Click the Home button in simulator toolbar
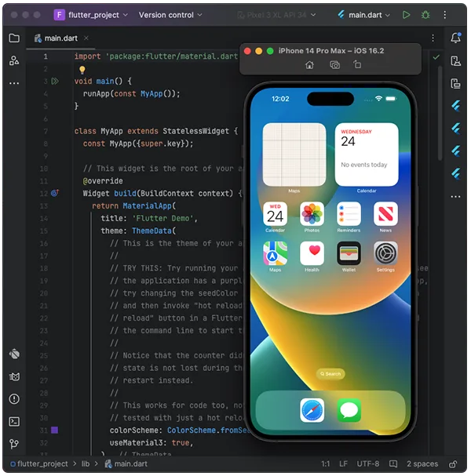This screenshot has height=476, width=471. click(x=309, y=64)
